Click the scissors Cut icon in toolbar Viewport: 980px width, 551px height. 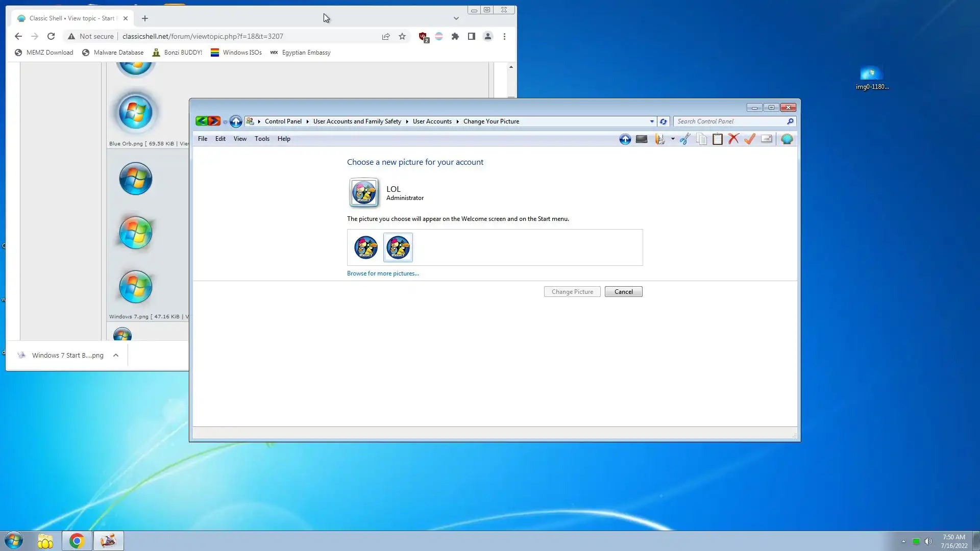coord(685,139)
